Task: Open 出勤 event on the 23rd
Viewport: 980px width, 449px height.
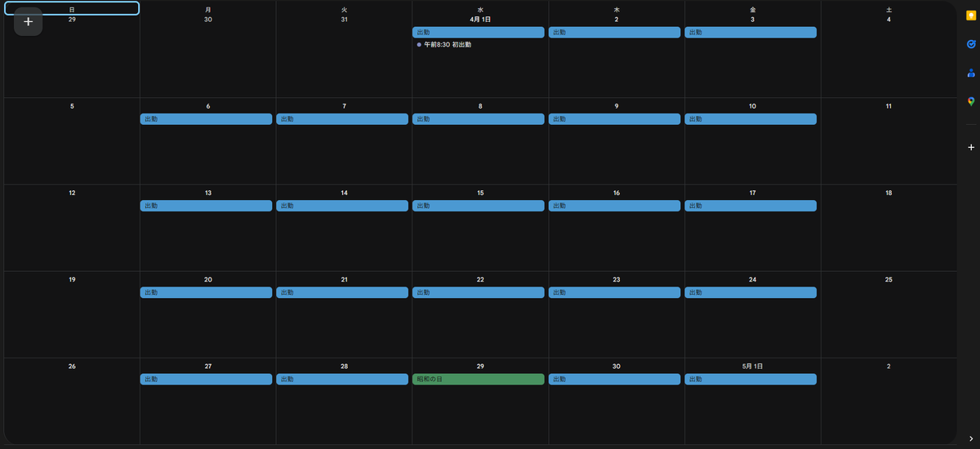Action: point(615,292)
